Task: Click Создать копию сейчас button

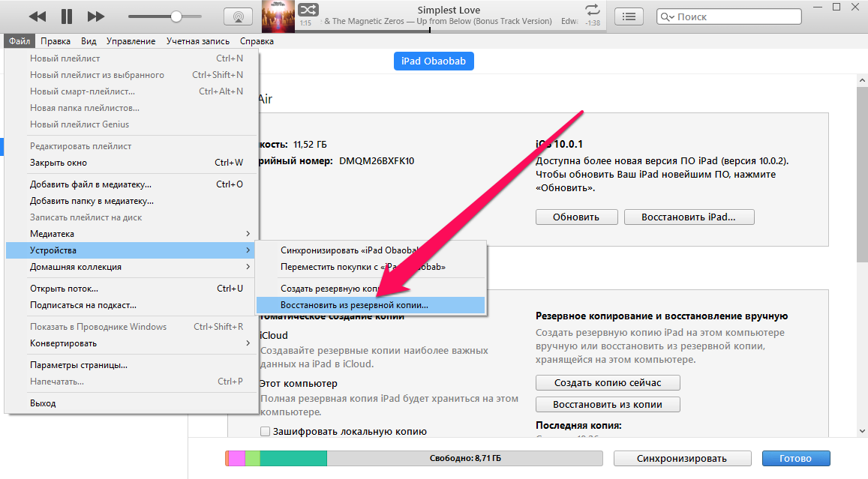Action: [607, 383]
